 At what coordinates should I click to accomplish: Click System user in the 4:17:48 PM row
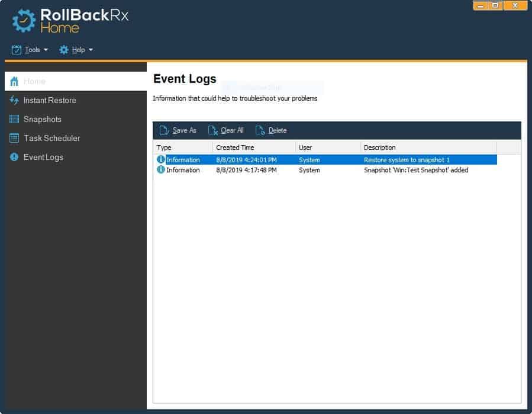[x=309, y=170]
